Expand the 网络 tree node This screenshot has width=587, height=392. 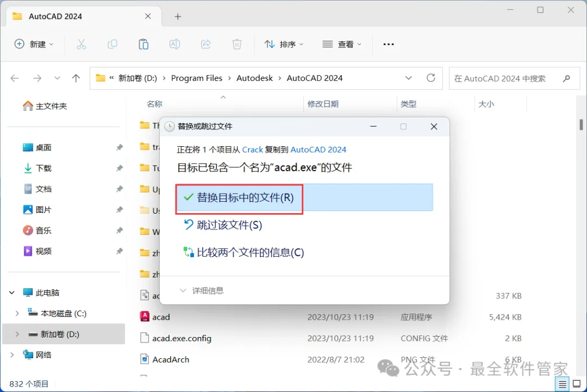(x=12, y=354)
